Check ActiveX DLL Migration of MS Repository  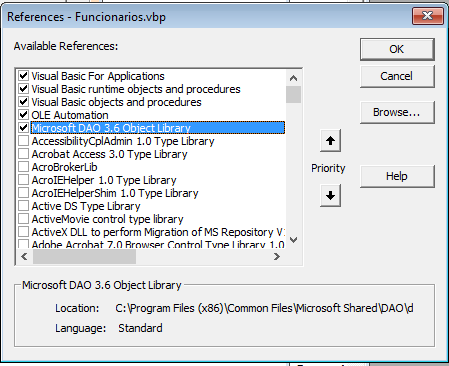coord(23,232)
